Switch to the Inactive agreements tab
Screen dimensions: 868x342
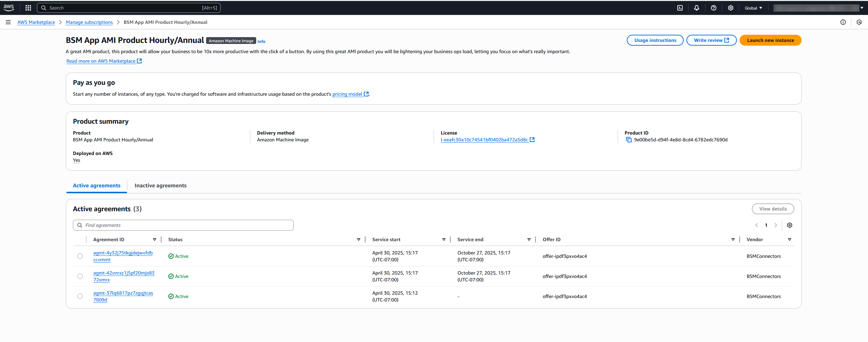click(160, 185)
